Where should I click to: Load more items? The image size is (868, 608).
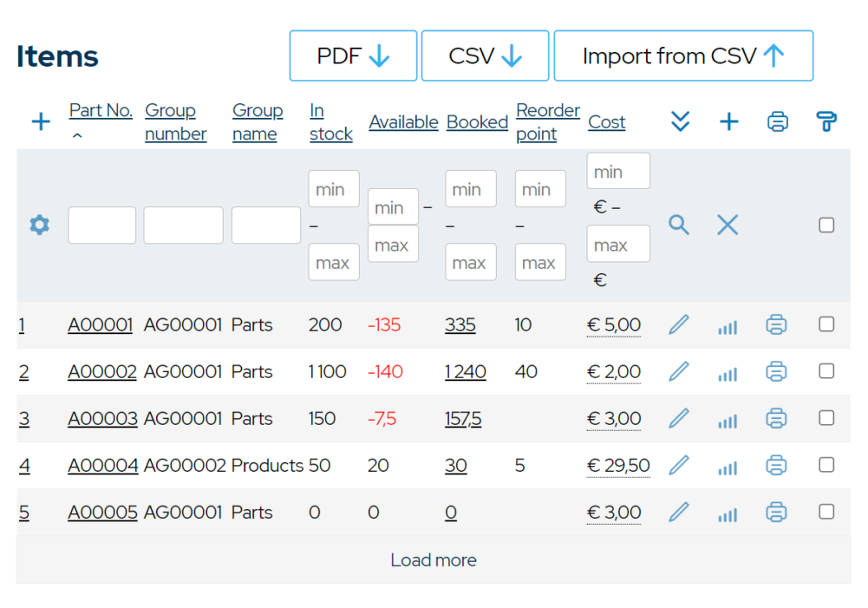434,559
